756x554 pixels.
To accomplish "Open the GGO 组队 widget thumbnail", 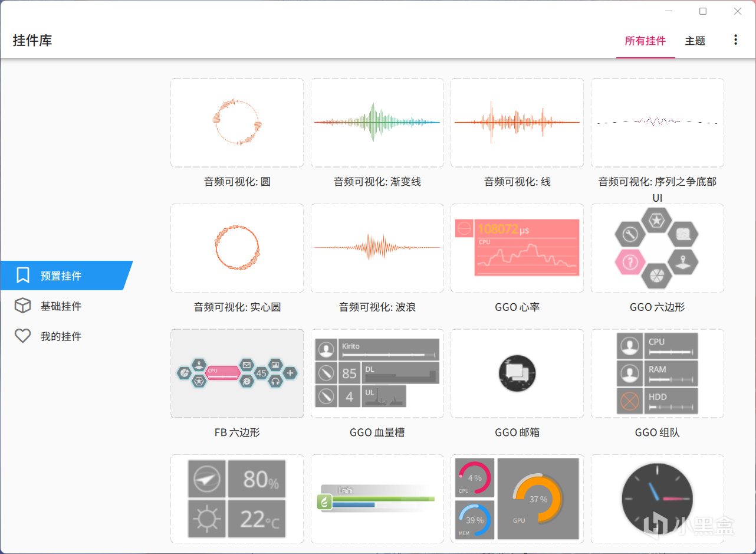I will [x=658, y=373].
